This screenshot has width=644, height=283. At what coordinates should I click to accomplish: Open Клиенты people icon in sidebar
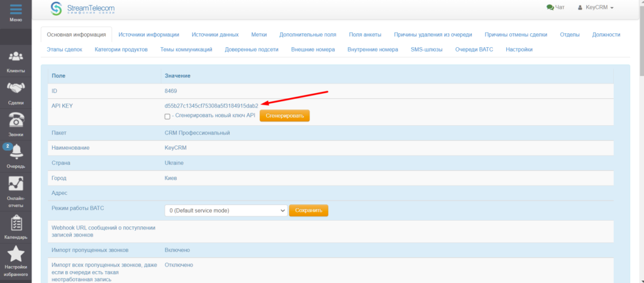point(16,56)
